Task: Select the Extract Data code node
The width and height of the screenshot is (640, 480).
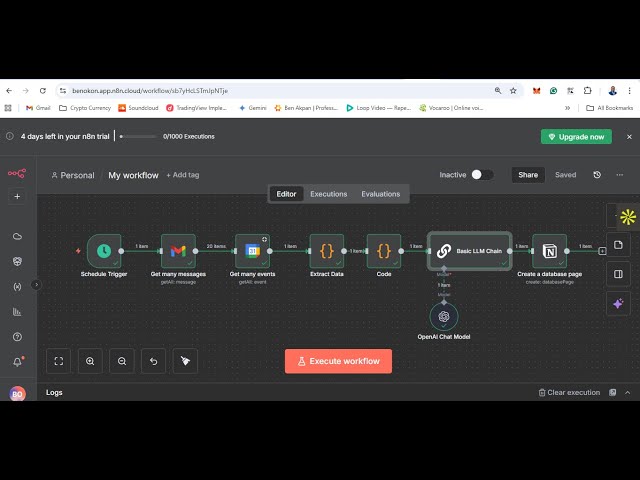Action: point(327,251)
